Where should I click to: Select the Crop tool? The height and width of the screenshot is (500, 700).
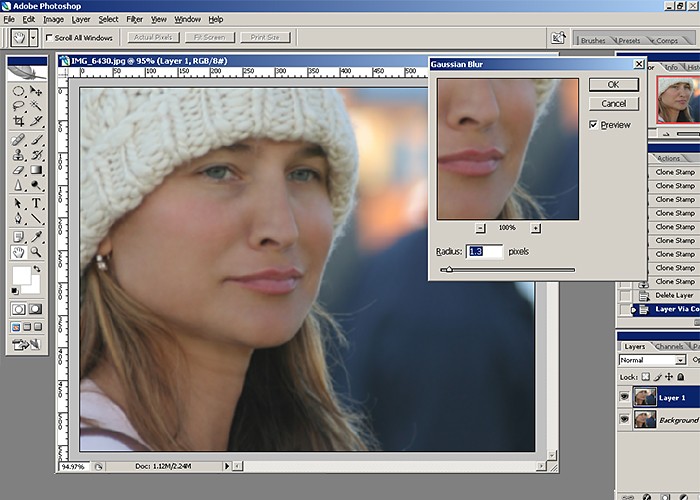click(18, 121)
